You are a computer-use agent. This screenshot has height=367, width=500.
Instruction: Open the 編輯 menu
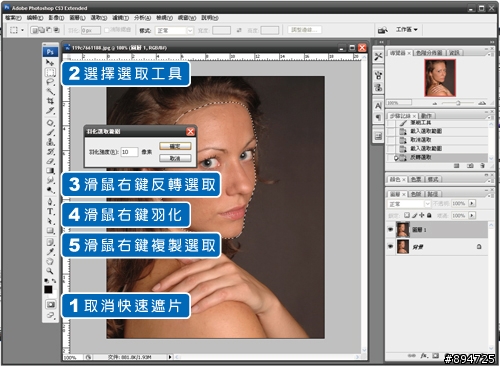click(x=35, y=18)
